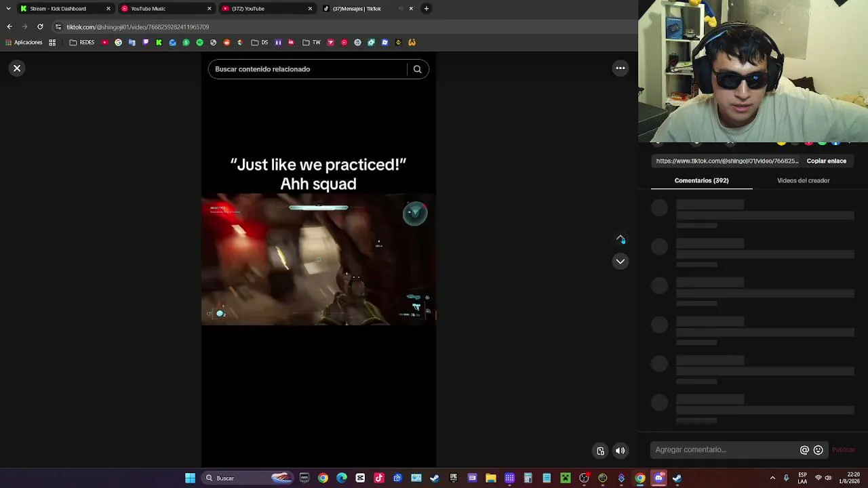Select the 'Comentarios (392)' tab
This screenshot has height=488, width=868.
(701, 181)
